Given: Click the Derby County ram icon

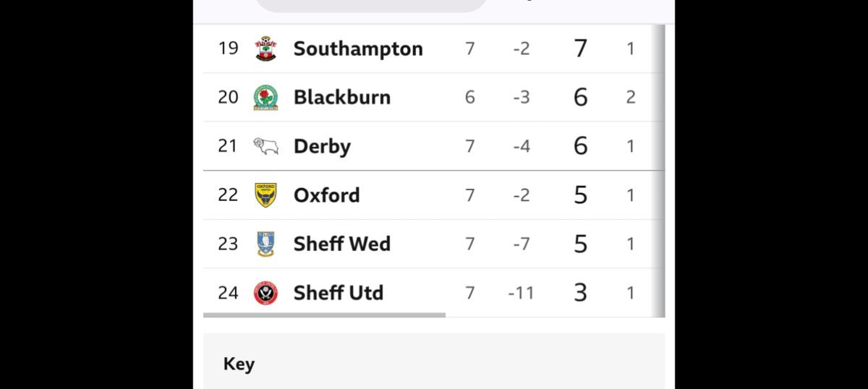Looking at the screenshot, I should [265, 146].
